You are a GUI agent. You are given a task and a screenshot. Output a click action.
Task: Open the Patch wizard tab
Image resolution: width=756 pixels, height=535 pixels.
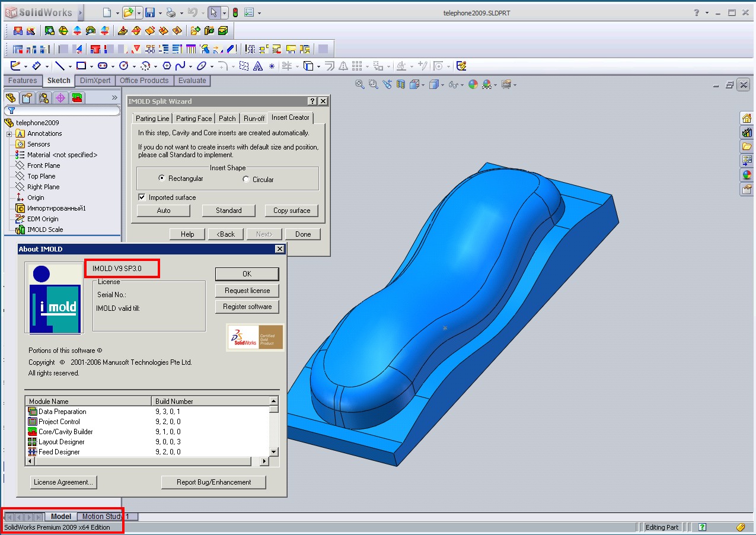coord(227,119)
